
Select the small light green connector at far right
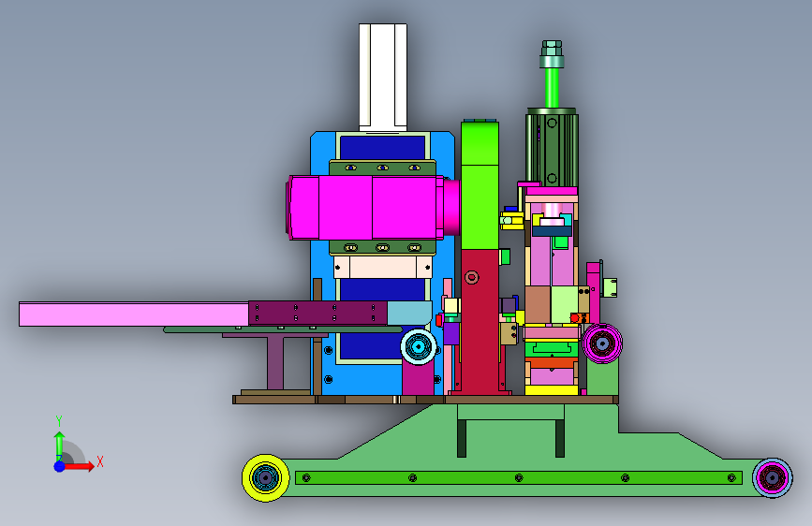click(x=610, y=288)
